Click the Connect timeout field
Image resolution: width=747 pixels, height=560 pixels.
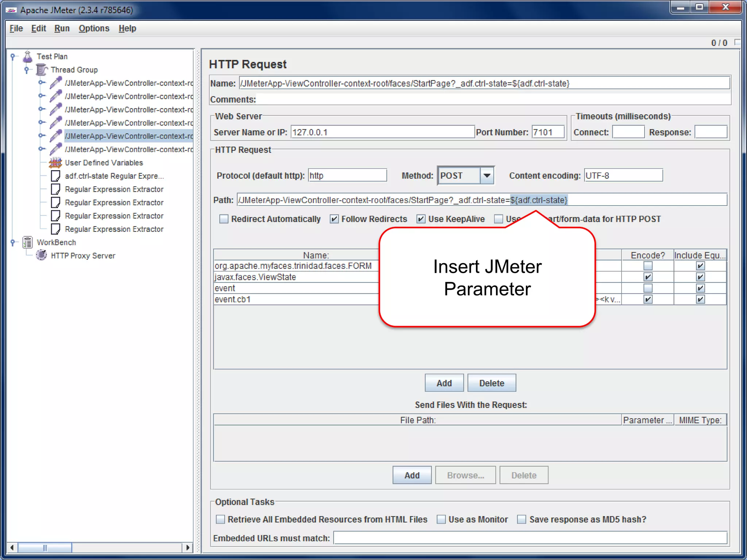628,132
